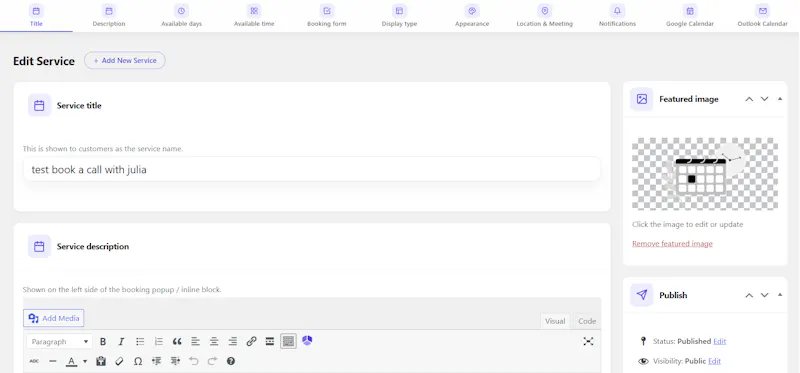The image size is (800, 373).
Task: Undo the last editor change
Action: point(193,361)
